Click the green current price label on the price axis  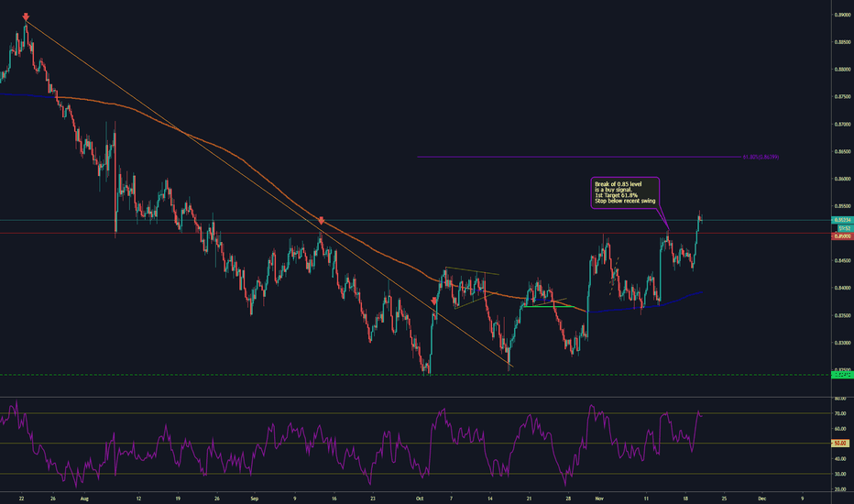coord(843,220)
